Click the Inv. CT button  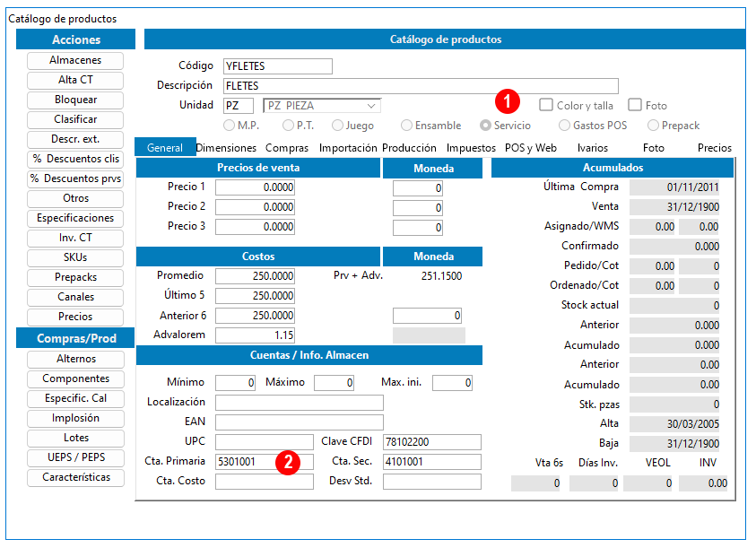75,238
